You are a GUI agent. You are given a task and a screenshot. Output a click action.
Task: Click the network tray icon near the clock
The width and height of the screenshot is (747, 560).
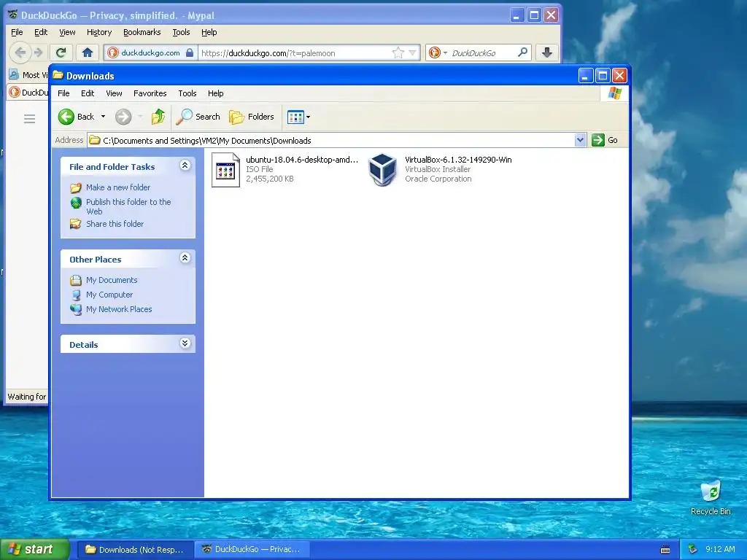click(x=693, y=550)
